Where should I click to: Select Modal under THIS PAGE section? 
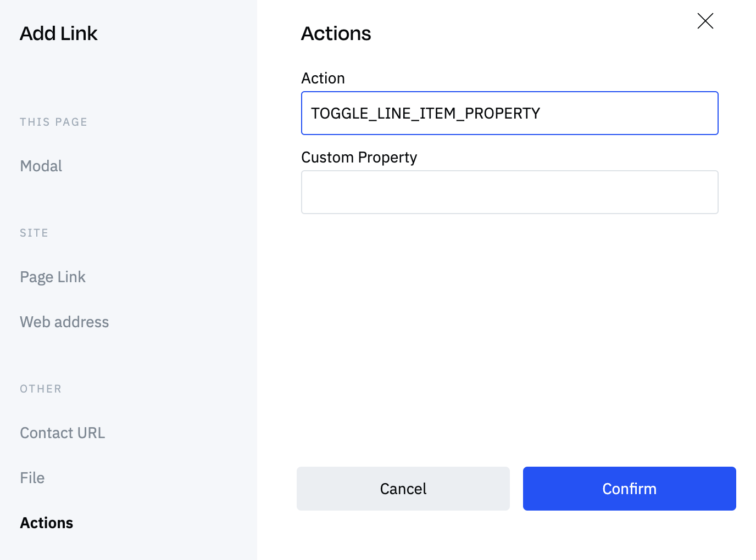tap(41, 166)
